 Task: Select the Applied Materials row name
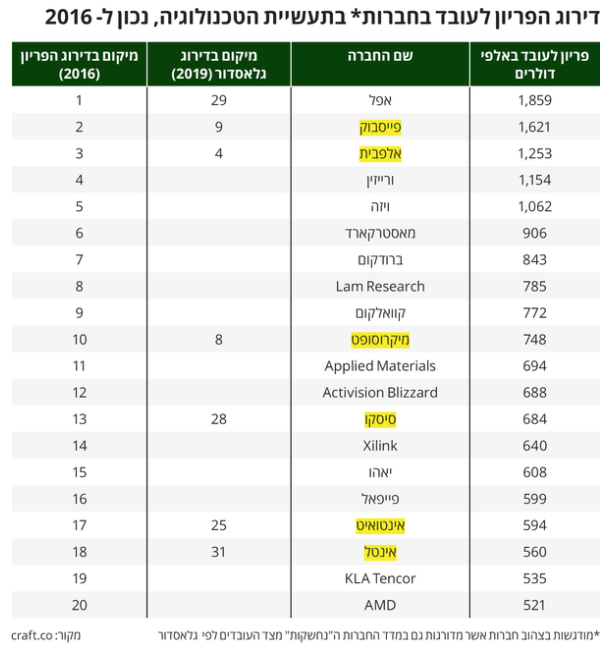[x=380, y=366]
